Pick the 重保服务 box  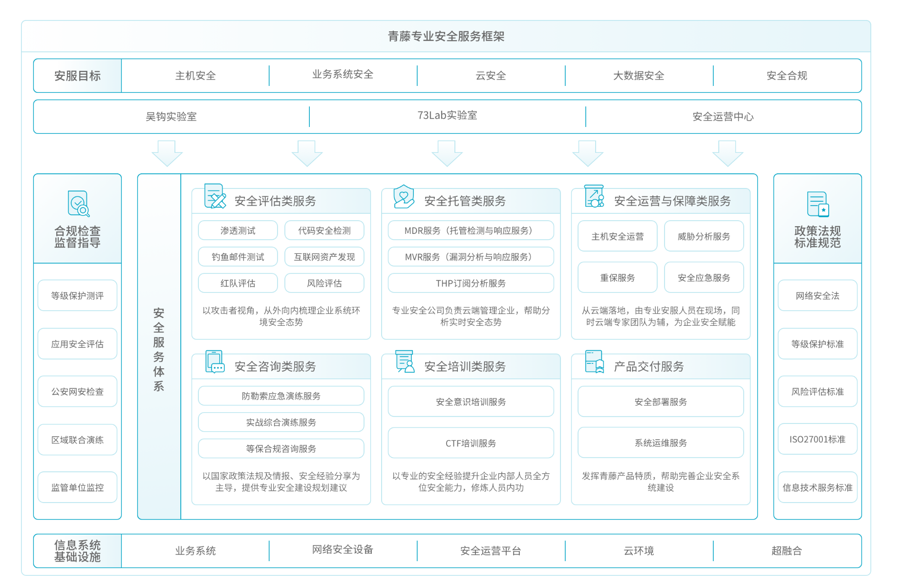click(x=618, y=277)
